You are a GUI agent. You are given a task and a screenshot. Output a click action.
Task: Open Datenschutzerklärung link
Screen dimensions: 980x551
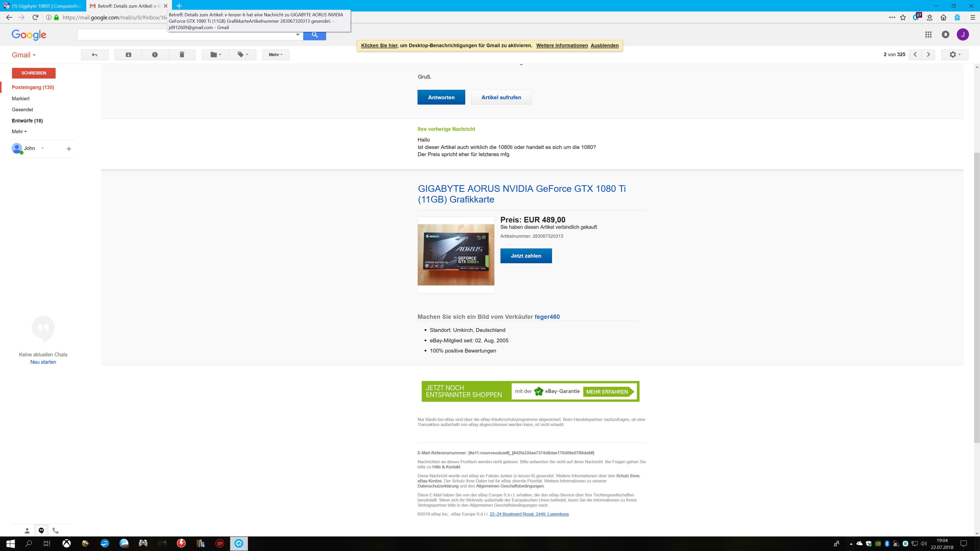click(438, 486)
